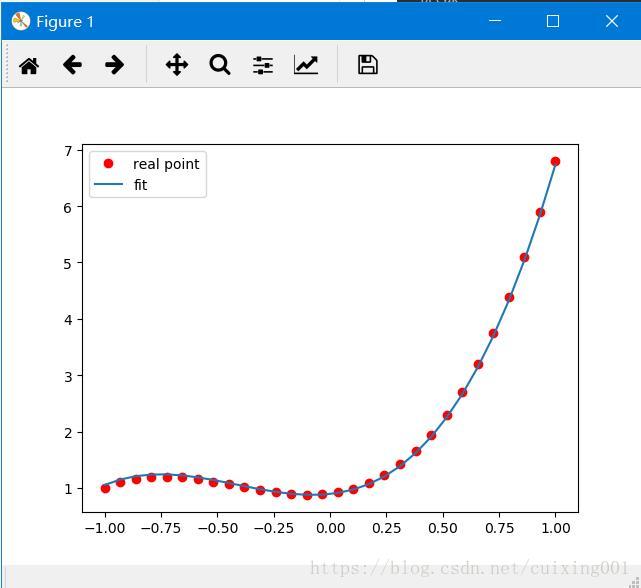Open the configure subplots dialog

tap(263, 65)
